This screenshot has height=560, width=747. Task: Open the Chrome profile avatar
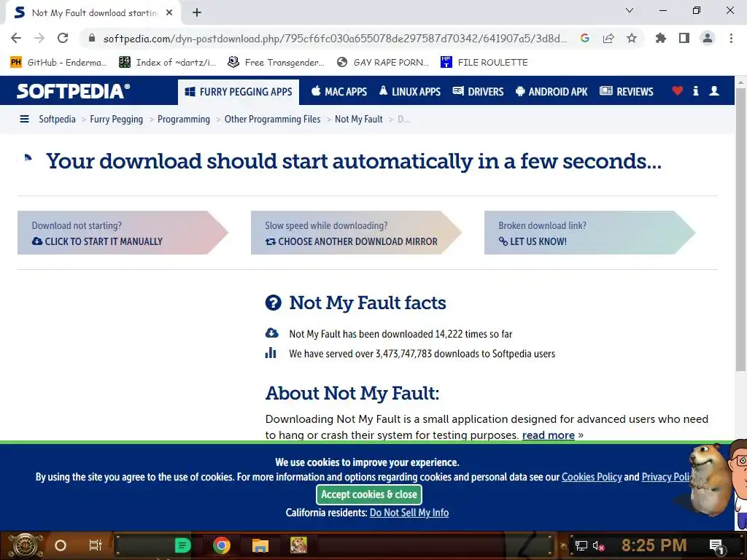(x=708, y=38)
